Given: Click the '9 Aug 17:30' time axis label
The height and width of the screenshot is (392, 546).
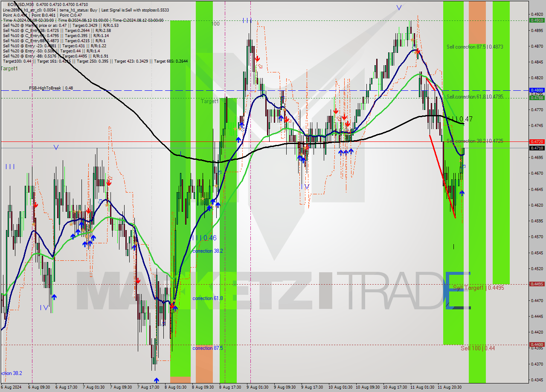Looking at the screenshot, I should (x=311, y=387).
